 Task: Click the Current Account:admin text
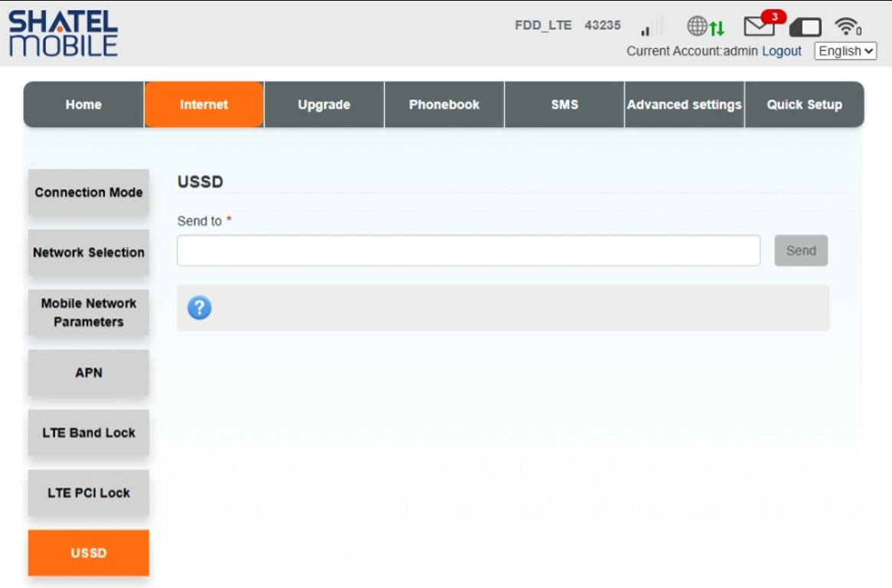click(x=692, y=51)
